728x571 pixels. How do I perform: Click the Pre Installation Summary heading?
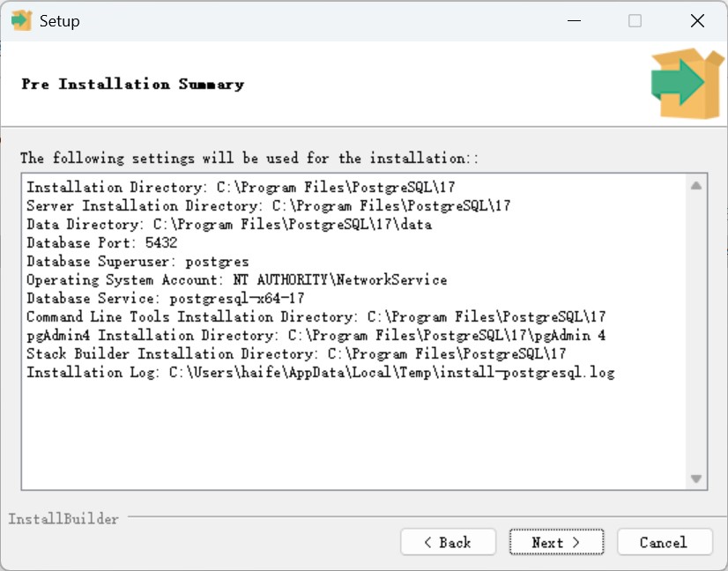133,85
